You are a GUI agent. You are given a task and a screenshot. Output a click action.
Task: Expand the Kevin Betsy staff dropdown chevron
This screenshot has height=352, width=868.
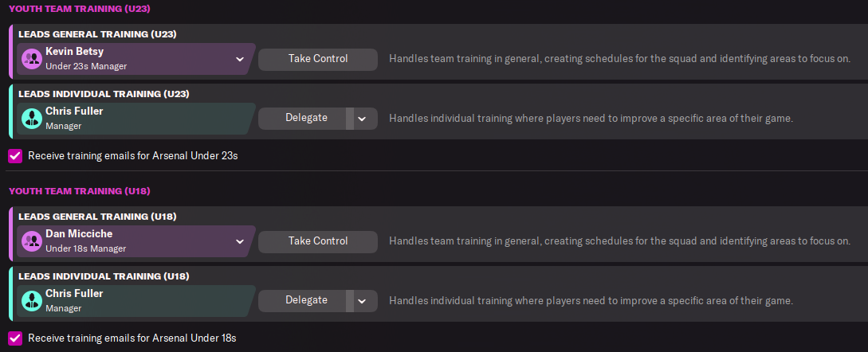pyautogui.click(x=239, y=59)
